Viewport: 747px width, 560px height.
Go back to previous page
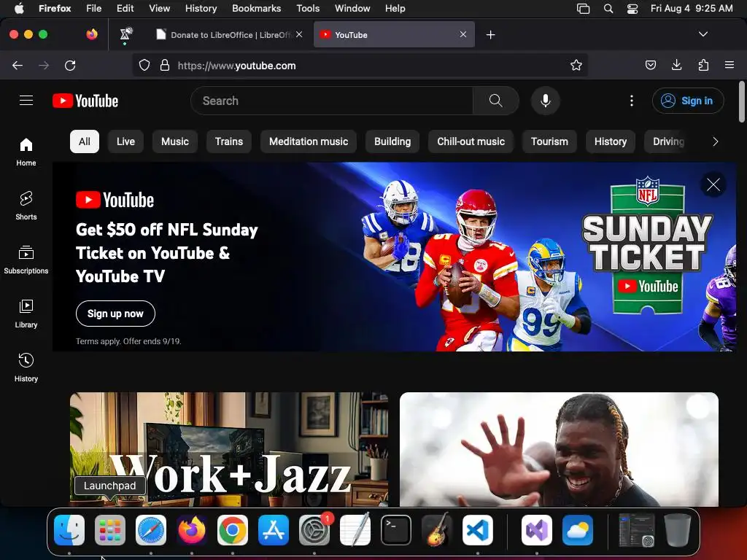18,65
